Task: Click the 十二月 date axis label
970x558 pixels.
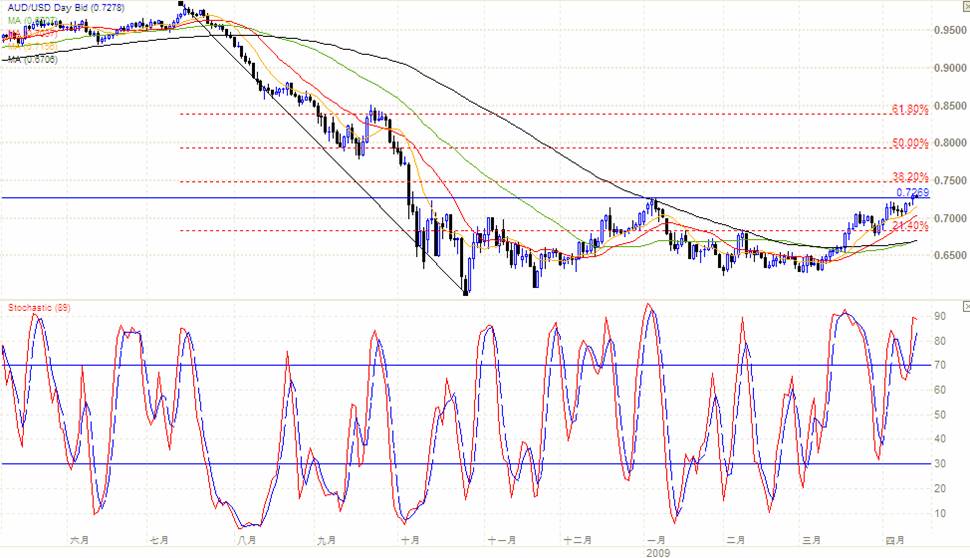Action: [578, 540]
